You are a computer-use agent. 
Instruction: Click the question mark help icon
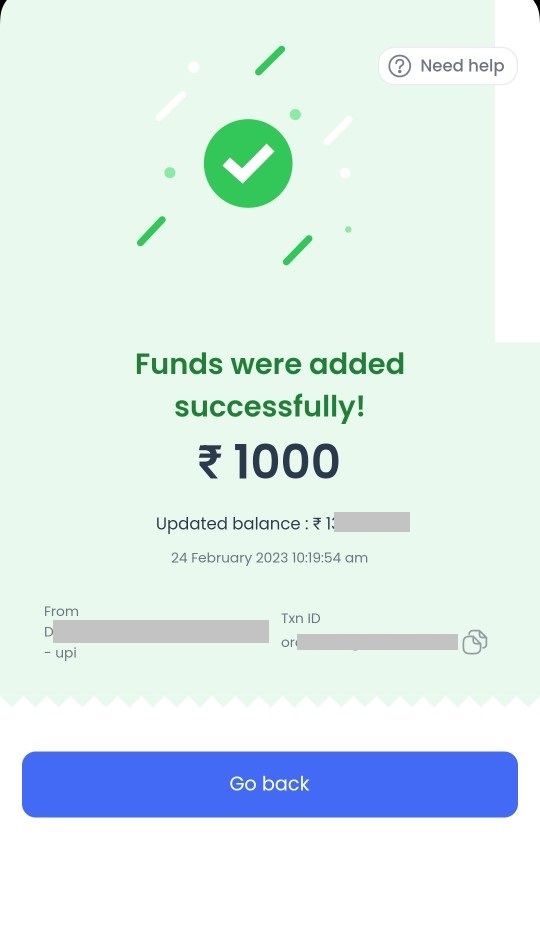399,66
